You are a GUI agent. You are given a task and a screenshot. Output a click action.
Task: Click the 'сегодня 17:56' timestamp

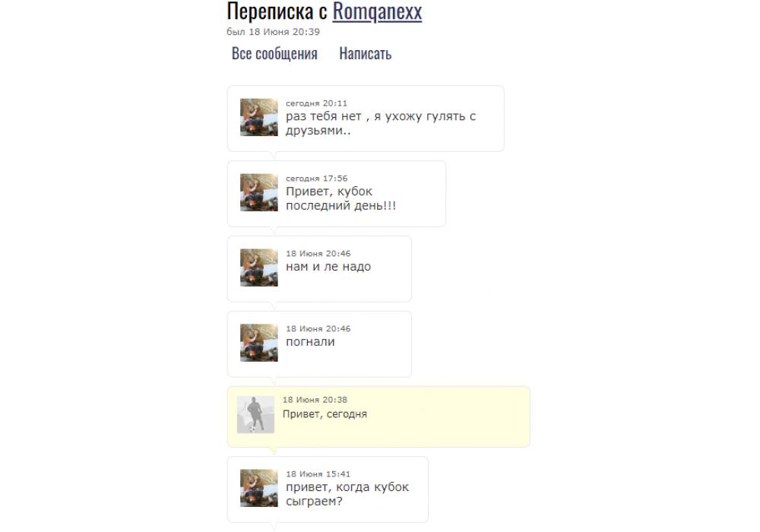[316, 179]
